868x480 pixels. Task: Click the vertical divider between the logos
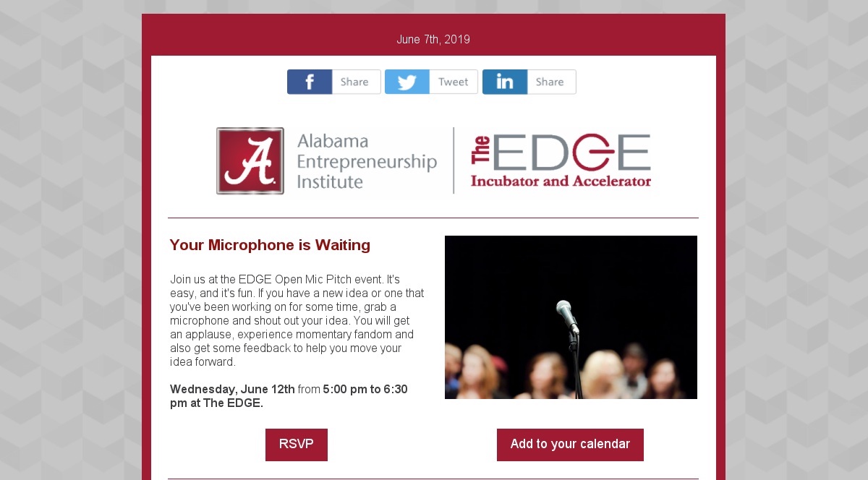click(454, 160)
